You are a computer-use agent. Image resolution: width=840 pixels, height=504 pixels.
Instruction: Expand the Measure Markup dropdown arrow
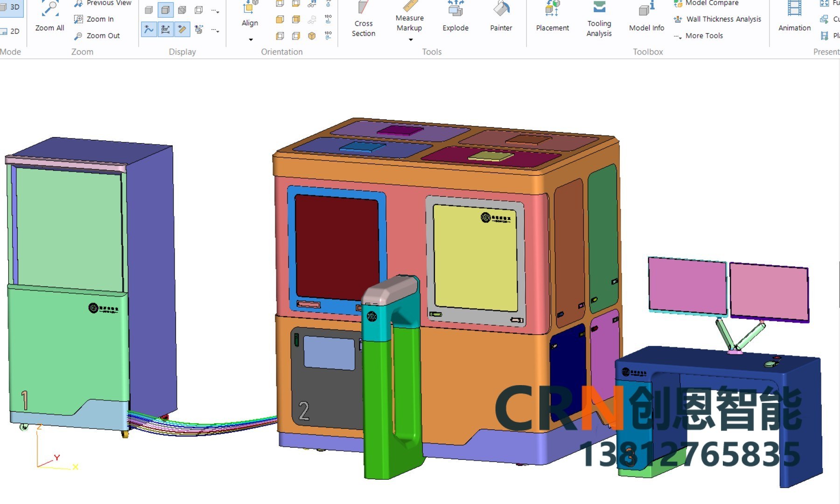pos(411,40)
